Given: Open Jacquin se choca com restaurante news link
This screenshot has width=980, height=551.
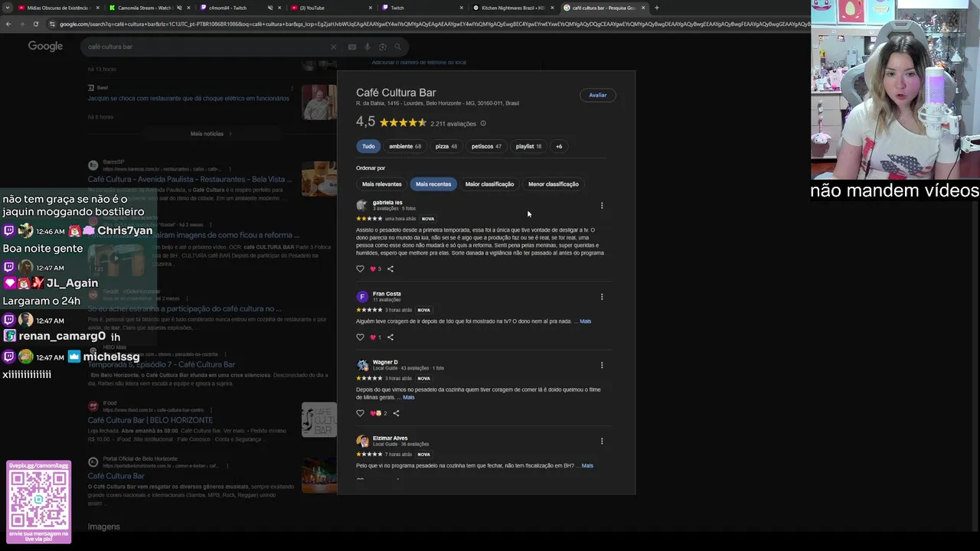Looking at the screenshot, I should [188, 99].
